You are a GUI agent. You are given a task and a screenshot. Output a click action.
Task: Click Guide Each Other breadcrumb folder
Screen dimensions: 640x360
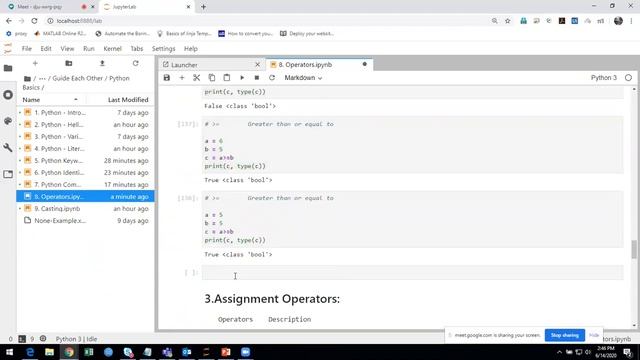point(78,78)
